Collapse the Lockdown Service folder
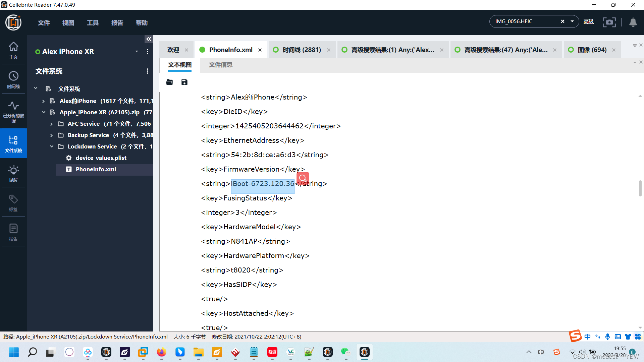 click(x=51, y=146)
